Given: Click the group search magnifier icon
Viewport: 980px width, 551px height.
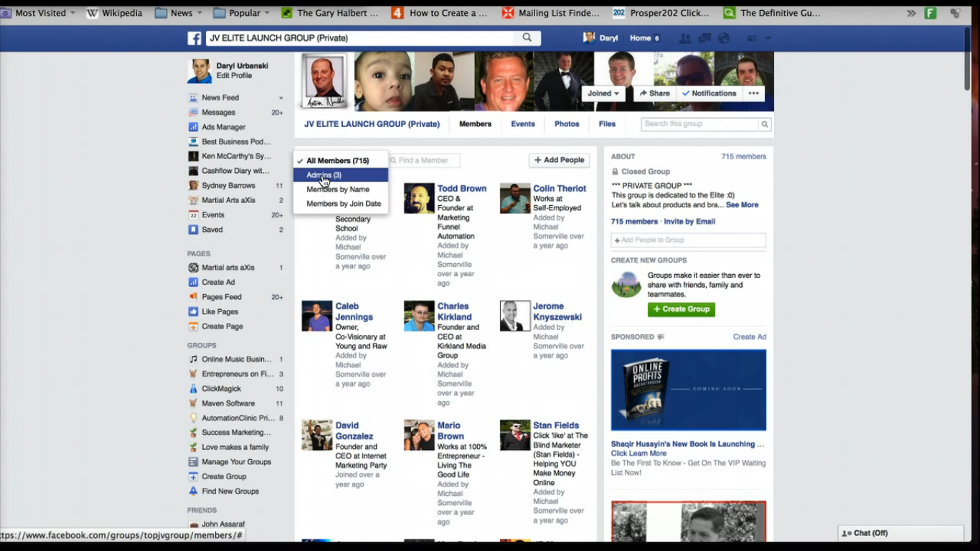Looking at the screenshot, I should click(x=765, y=124).
